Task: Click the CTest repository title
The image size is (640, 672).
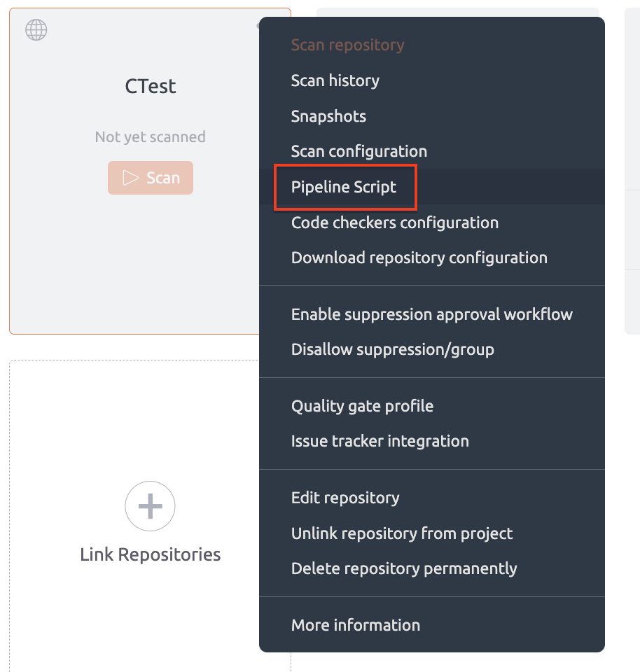Action: [150, 86]
